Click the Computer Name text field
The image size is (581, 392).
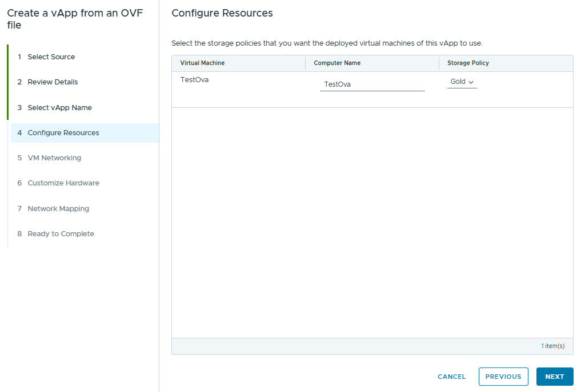point(372,84)
